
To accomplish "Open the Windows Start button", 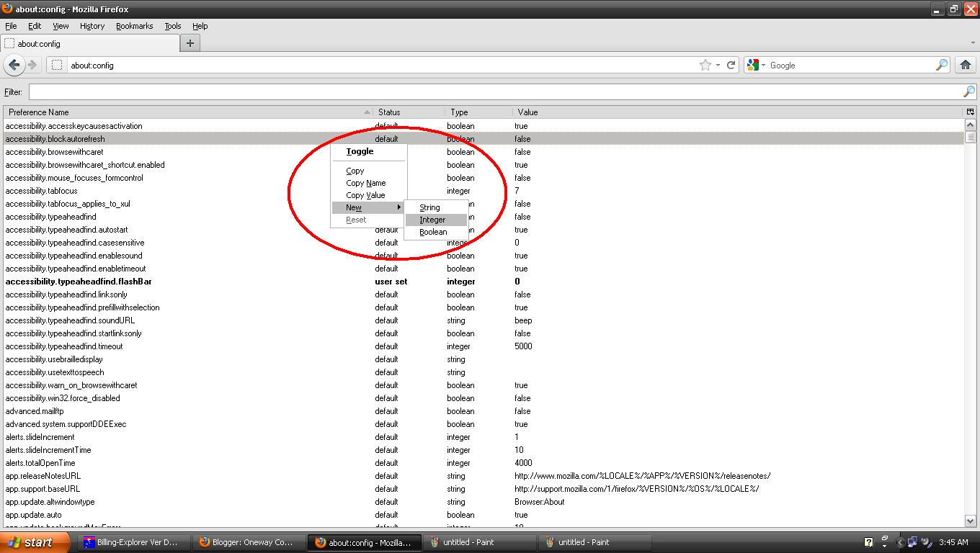I will click(x=35, y=542).
